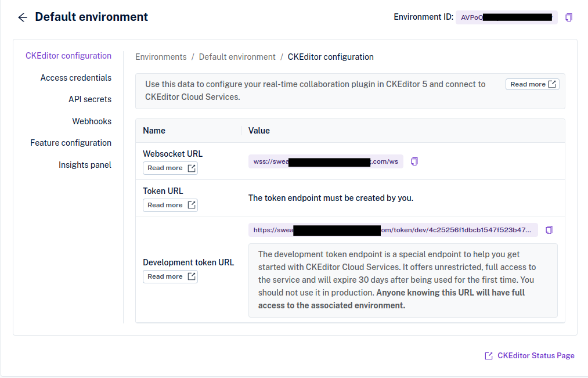This screenshot has width=588, height=378.
Task: Click Read more under Development token URL
Action: coord(170,276)
